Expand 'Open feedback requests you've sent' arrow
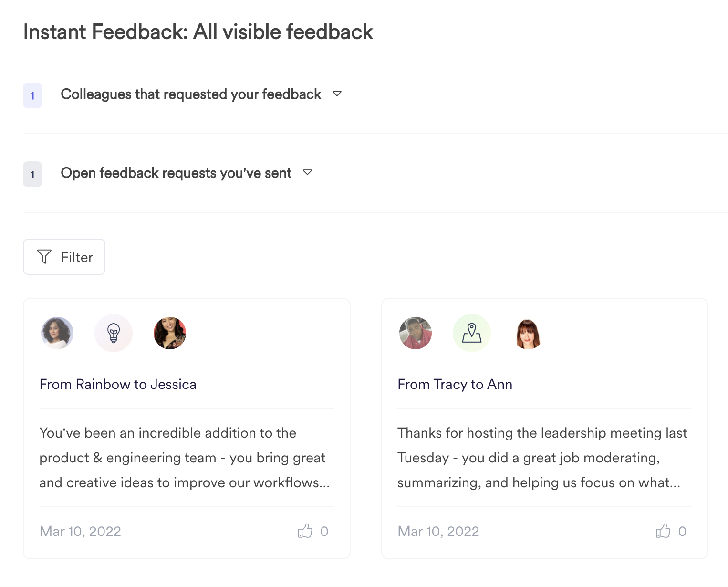The width and height of the screenshot is (728, 587). click(307, 172)
